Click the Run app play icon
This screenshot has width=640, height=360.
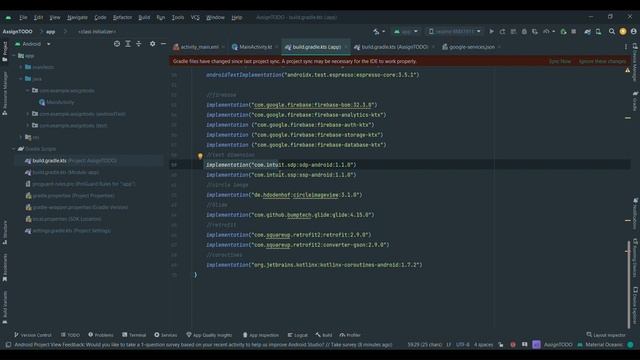491,31
